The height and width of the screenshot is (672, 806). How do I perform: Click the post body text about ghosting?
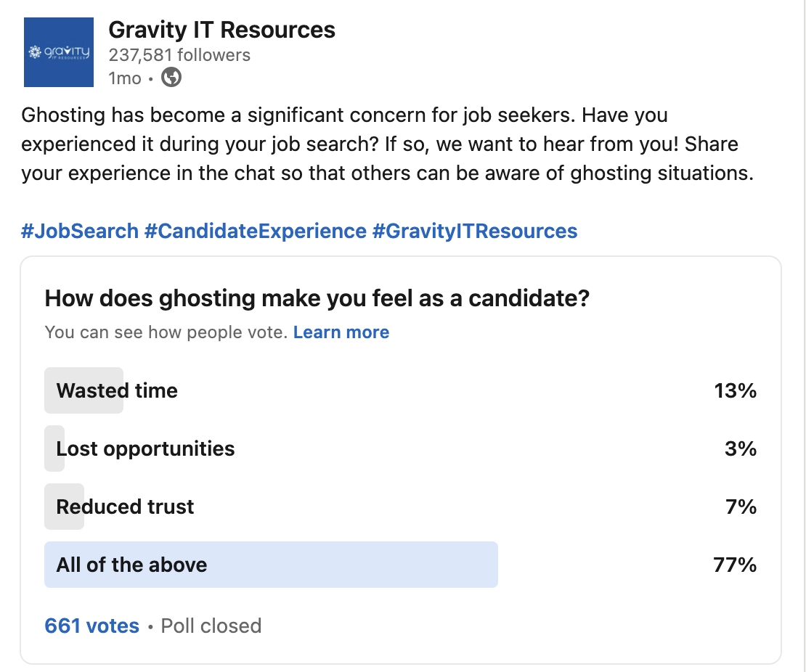[x=388, y=144]
